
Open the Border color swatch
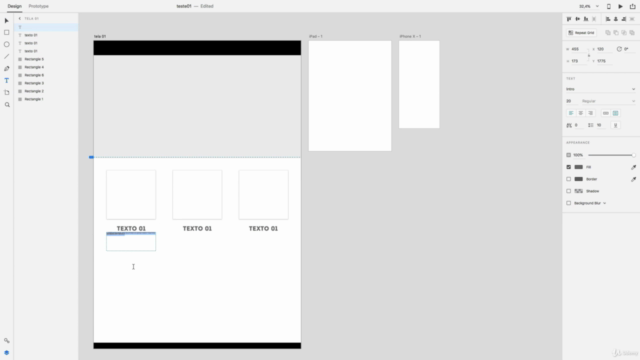tap(578, 179)
